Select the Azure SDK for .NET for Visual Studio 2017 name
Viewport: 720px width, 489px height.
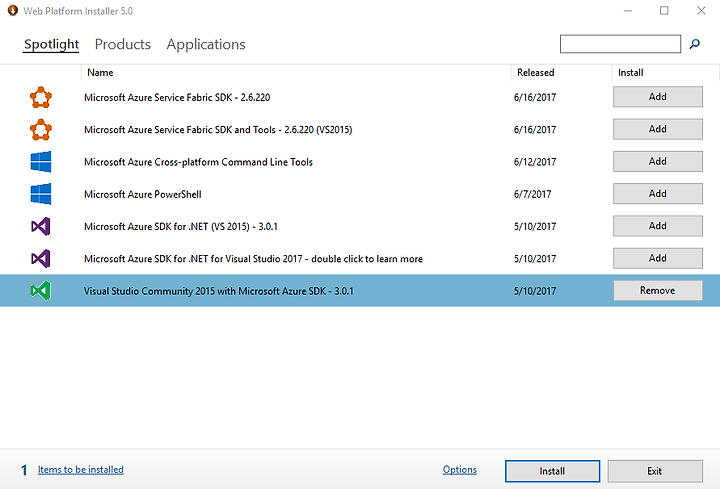click(253, 259)
